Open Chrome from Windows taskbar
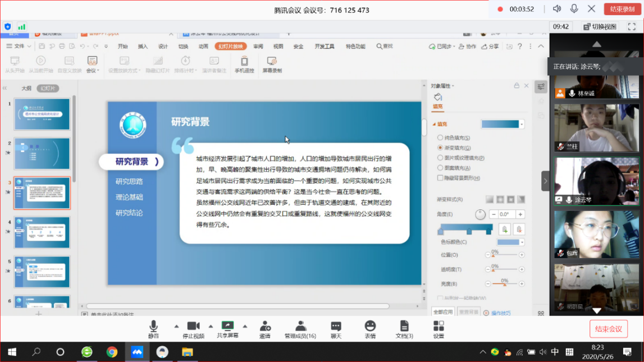 click(112, 352)
